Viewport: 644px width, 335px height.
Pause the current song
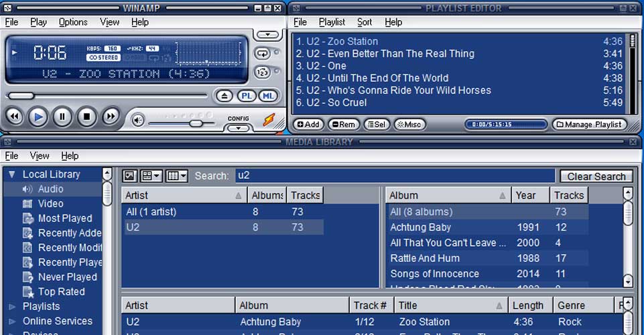62,117
